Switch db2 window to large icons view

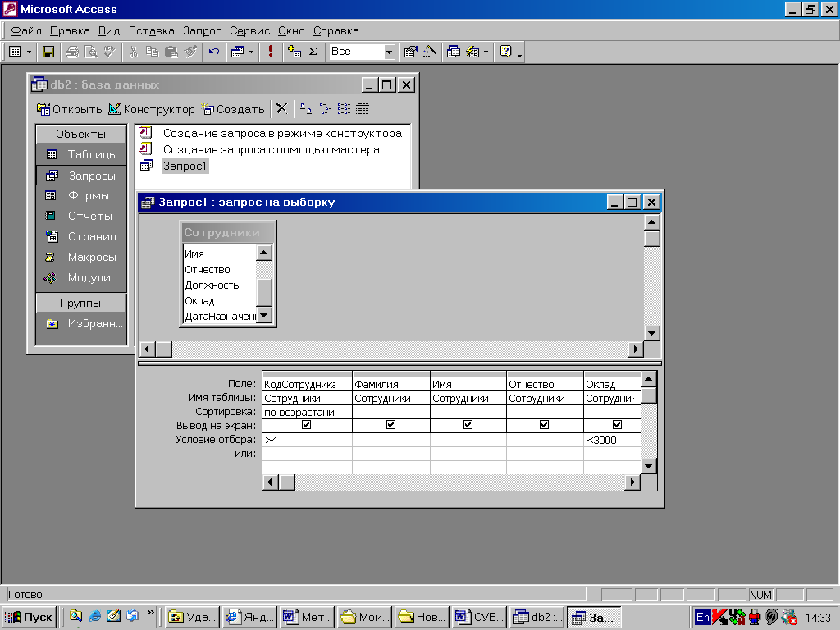pos(305,109)
